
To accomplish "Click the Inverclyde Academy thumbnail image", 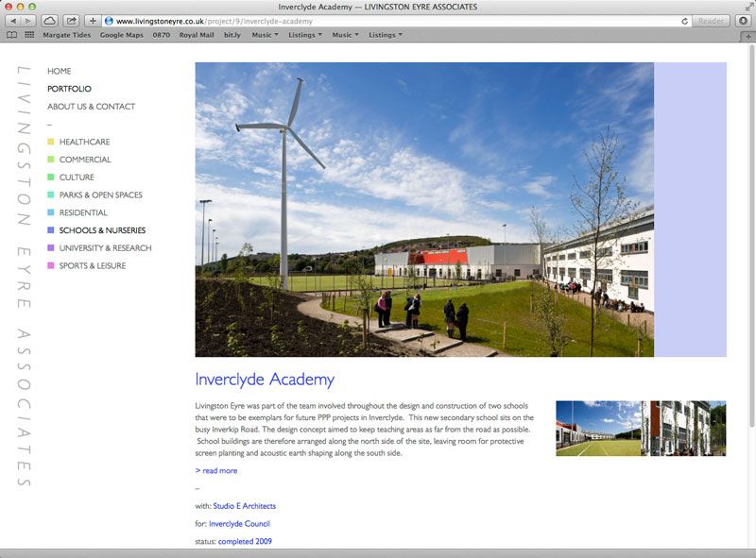I will coord(641,429).
